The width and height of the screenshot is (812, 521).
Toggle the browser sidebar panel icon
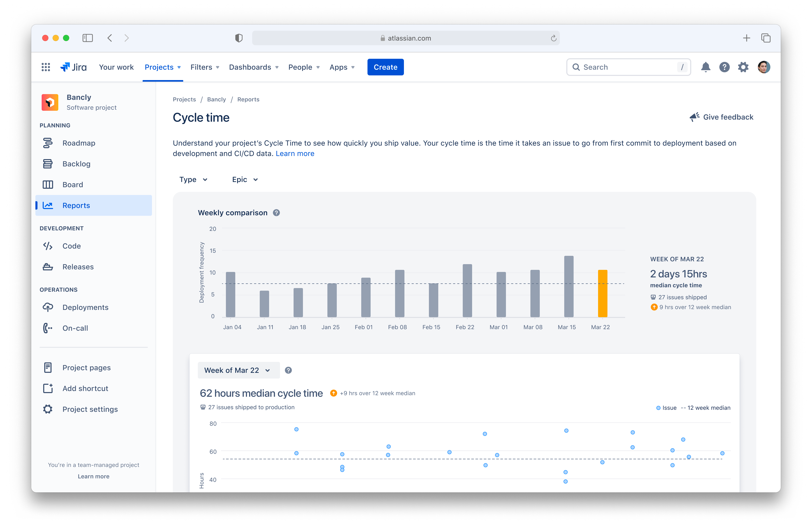pyautogui.click(x=88, y=38)
